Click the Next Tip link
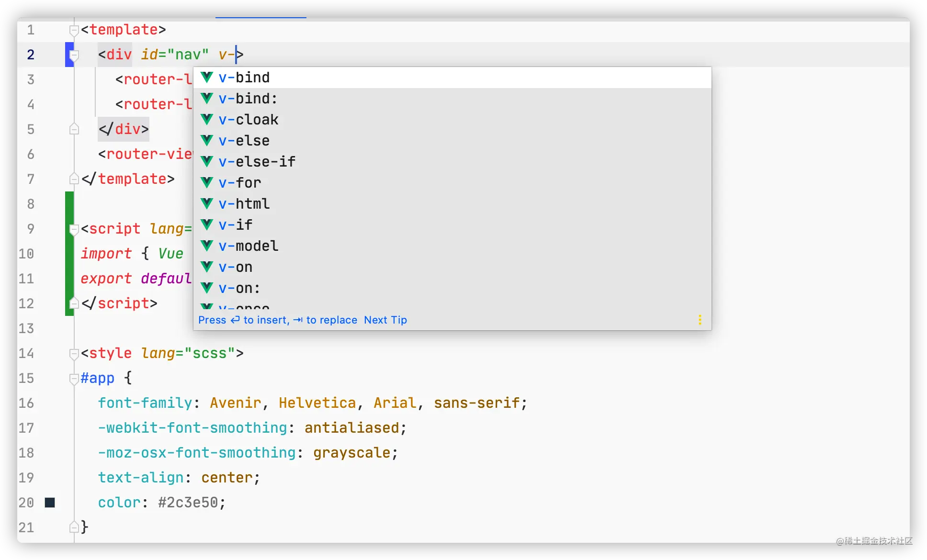This screenshot has height=560, width=927. (x=385, y=320)
